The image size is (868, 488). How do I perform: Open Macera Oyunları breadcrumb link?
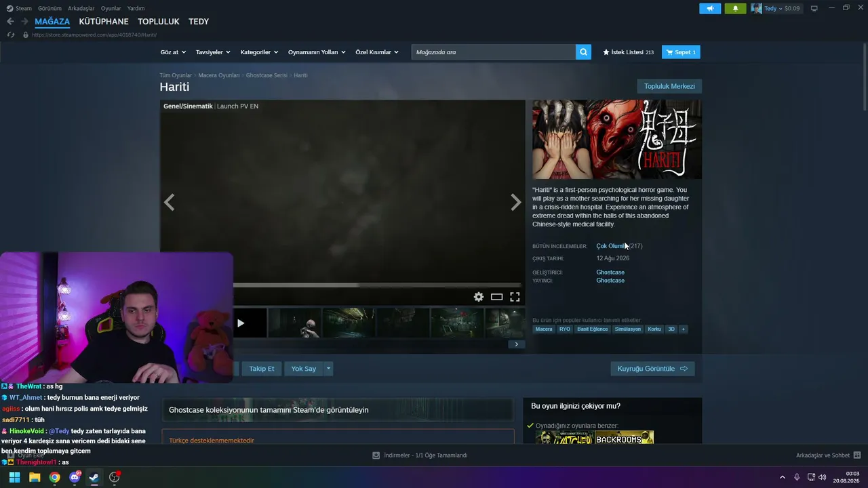(219, 75)
